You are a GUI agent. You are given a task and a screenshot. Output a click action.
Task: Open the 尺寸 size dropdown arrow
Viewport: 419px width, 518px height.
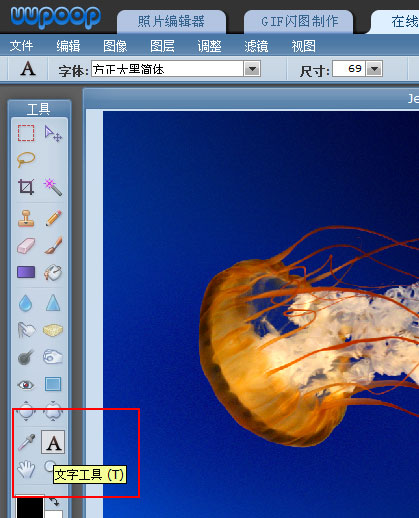pos(374,69)
